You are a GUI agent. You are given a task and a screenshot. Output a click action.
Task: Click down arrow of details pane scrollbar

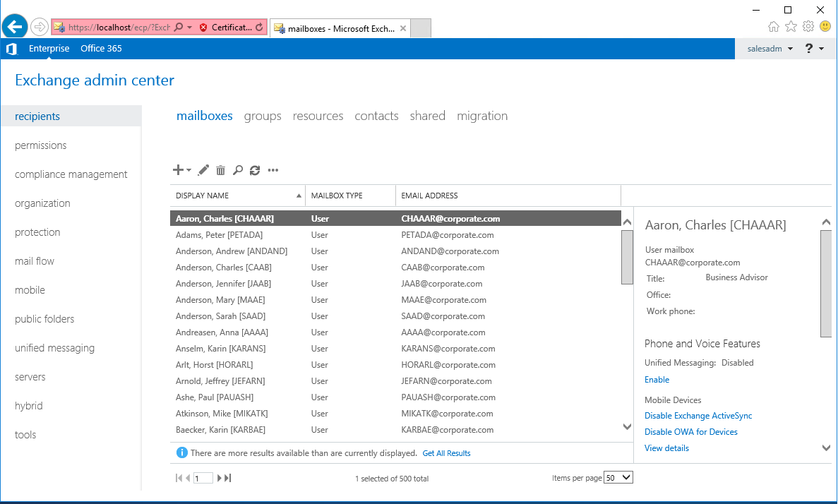click(826, 448)
